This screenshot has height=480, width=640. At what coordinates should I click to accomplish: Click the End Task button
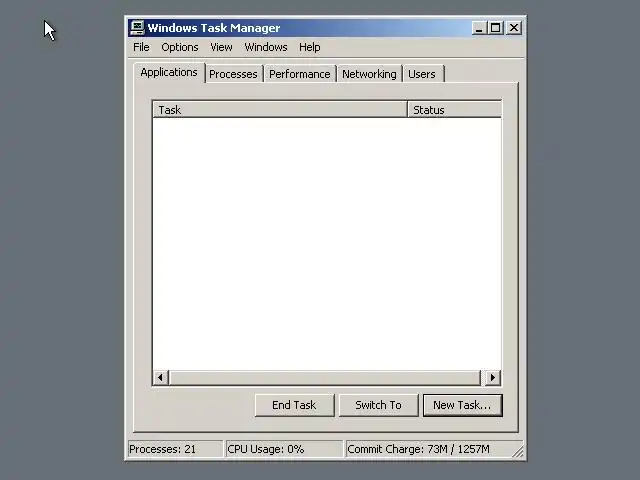pos(294,405)
